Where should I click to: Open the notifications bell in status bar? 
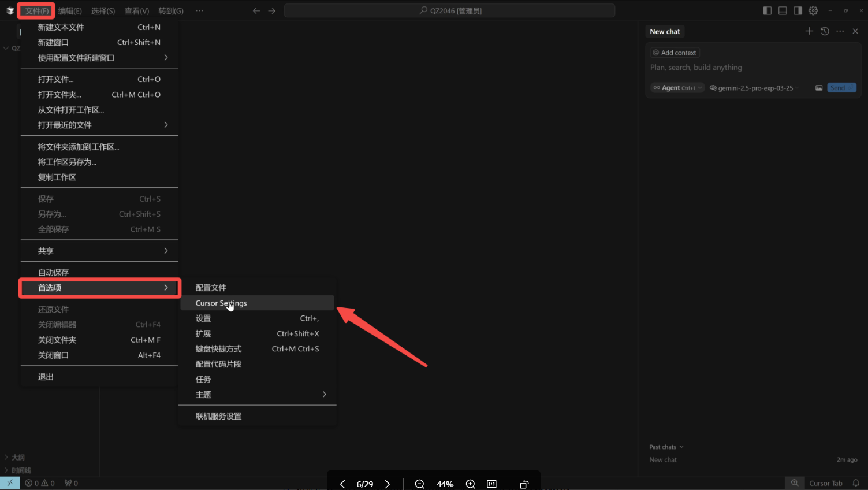856,483
